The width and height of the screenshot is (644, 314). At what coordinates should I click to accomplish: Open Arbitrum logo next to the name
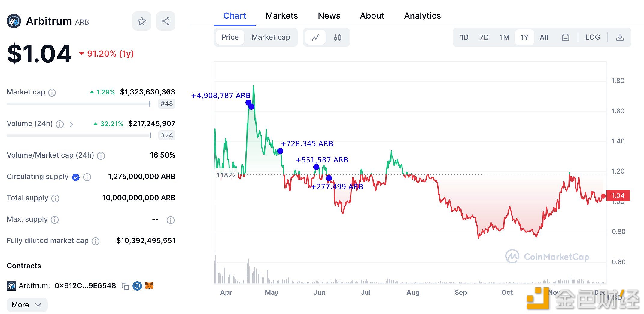14,21
